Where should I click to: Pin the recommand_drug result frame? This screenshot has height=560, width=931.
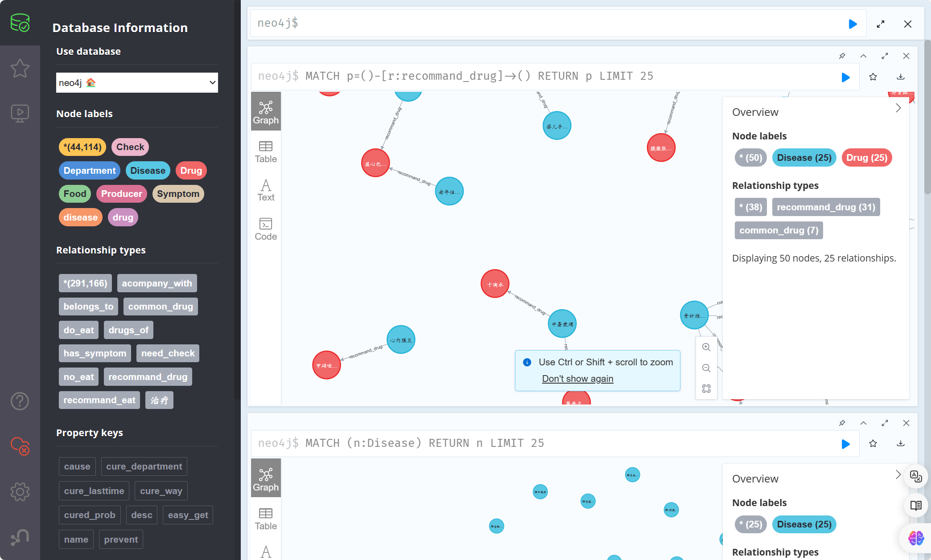point(842,56)
